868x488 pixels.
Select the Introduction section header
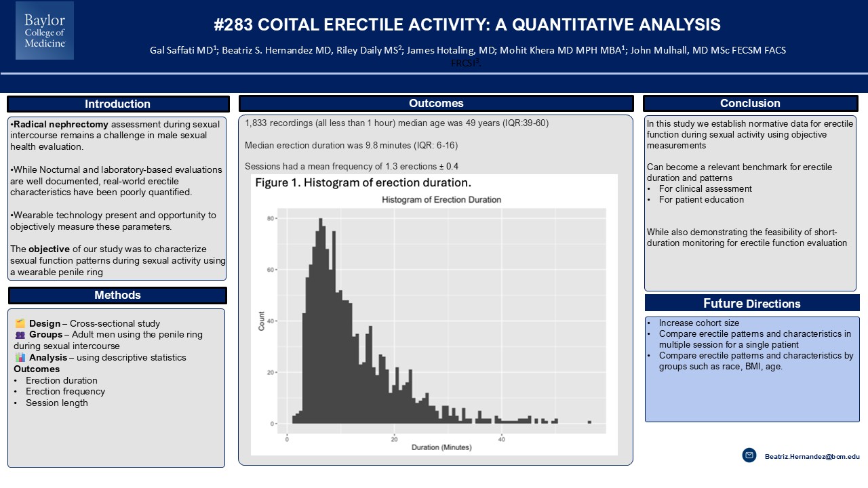(118, 104)
